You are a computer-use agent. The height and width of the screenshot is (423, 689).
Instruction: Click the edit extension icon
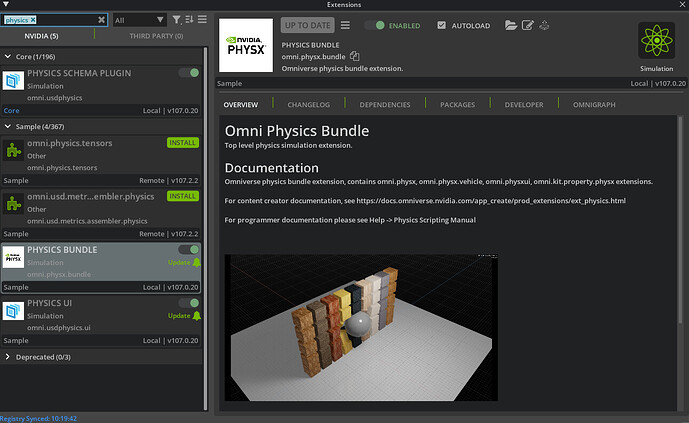[527, 25]
